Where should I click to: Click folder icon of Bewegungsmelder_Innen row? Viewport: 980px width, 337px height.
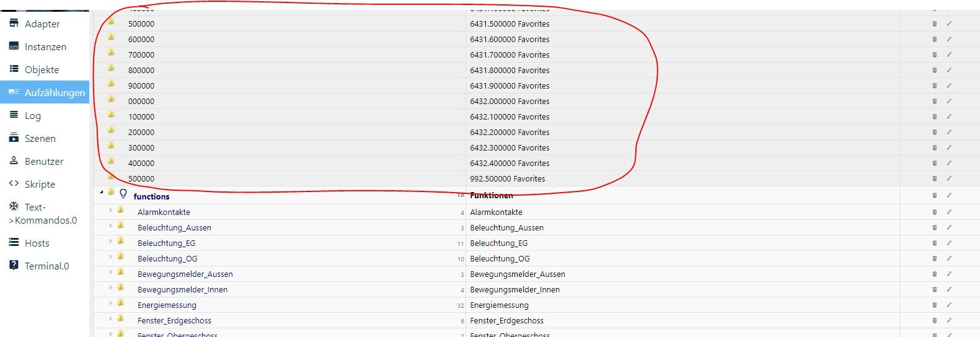tap(120, 288)
